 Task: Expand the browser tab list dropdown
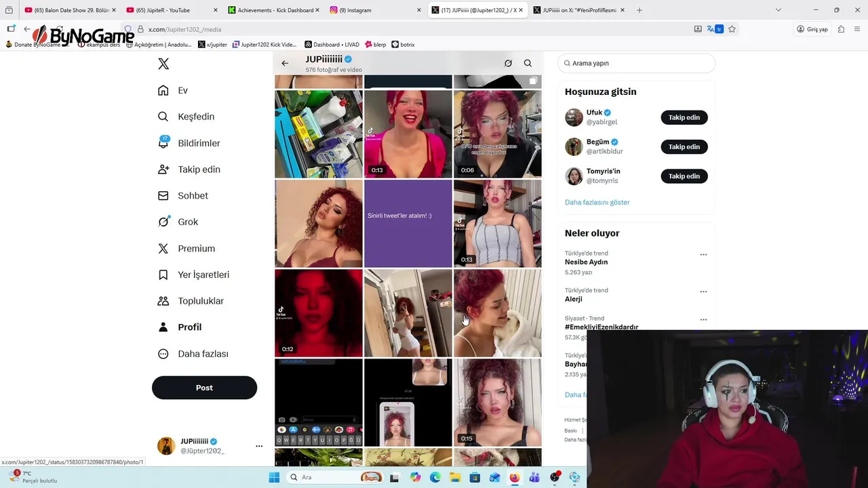[x=778, y=10]
